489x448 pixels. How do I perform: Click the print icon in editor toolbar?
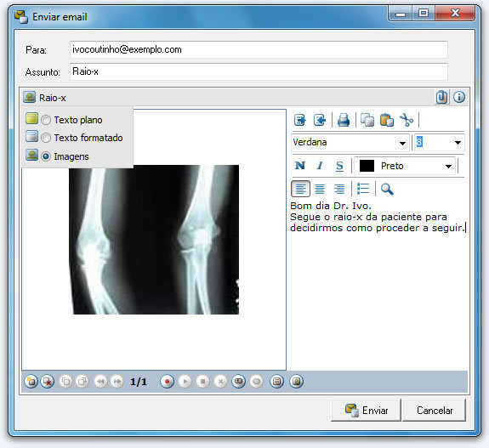coord(344,120)
